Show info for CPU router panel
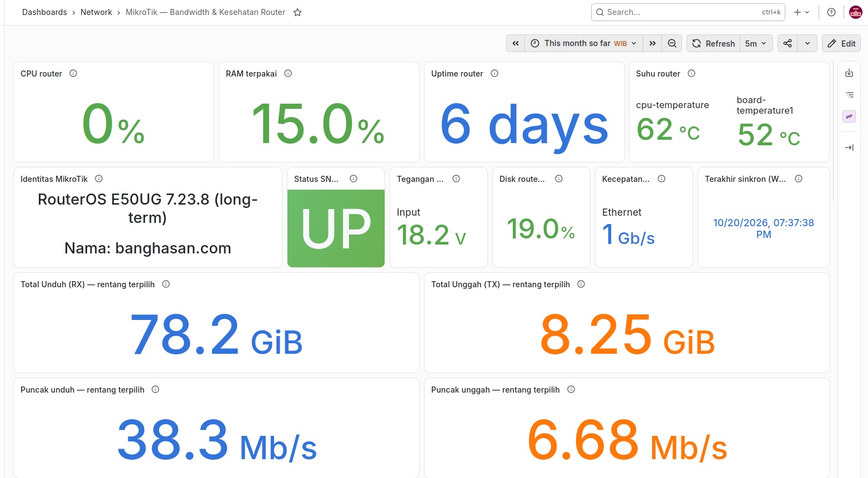Image resolution: width=868 pixels, height=478 pixels. click(73, 73)
